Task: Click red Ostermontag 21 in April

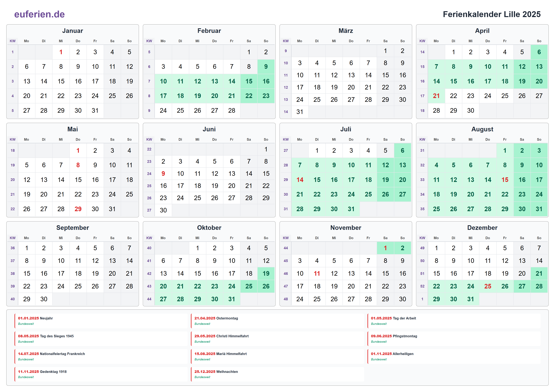Action: coord(436,96)
